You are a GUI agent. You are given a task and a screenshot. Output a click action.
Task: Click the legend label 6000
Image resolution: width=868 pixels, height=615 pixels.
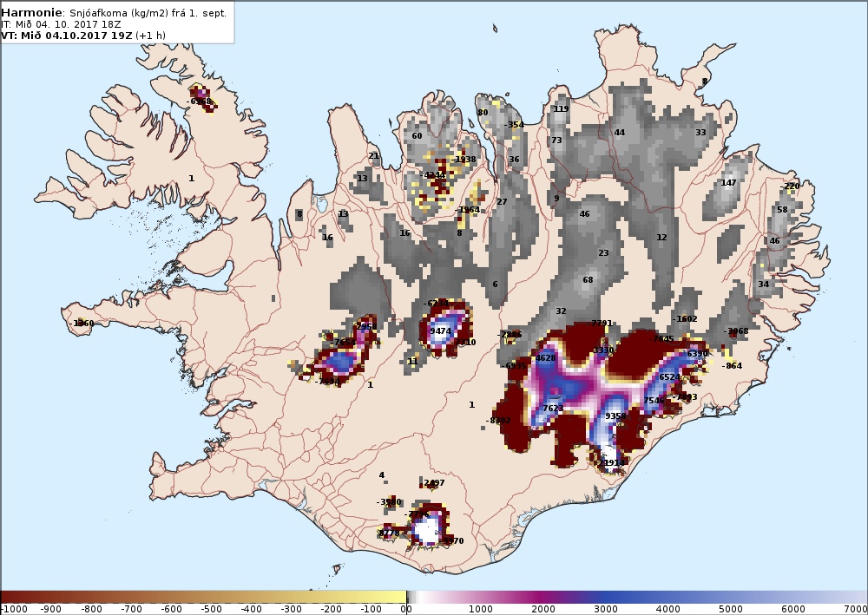793,610
